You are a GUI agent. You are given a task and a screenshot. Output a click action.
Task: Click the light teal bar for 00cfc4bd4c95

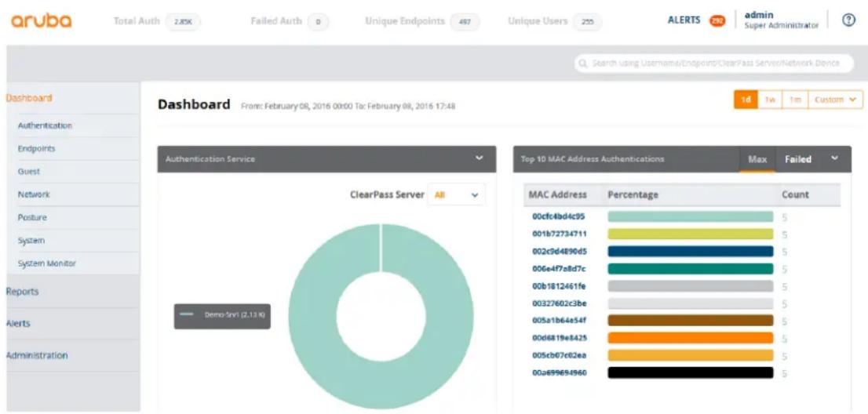[x=691, y=216]
